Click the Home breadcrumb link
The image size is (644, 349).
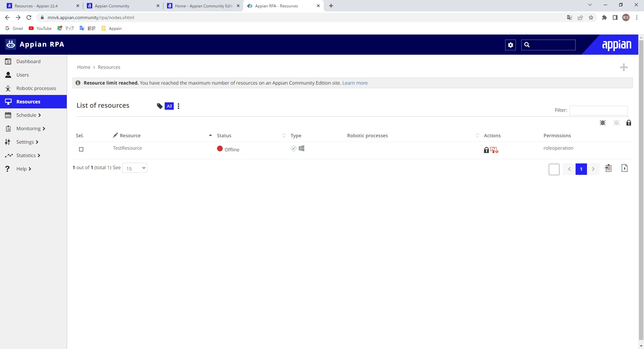(84, 67)
